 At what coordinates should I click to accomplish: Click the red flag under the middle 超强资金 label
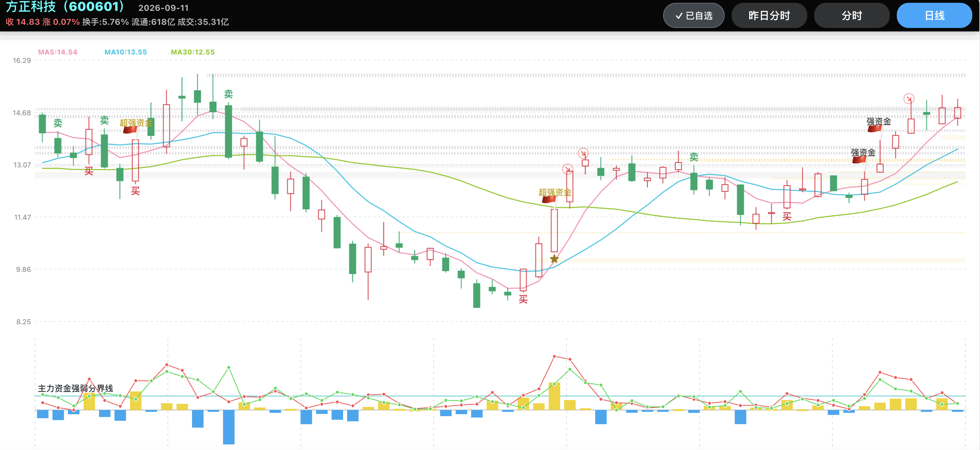click(x=549, y=199)
